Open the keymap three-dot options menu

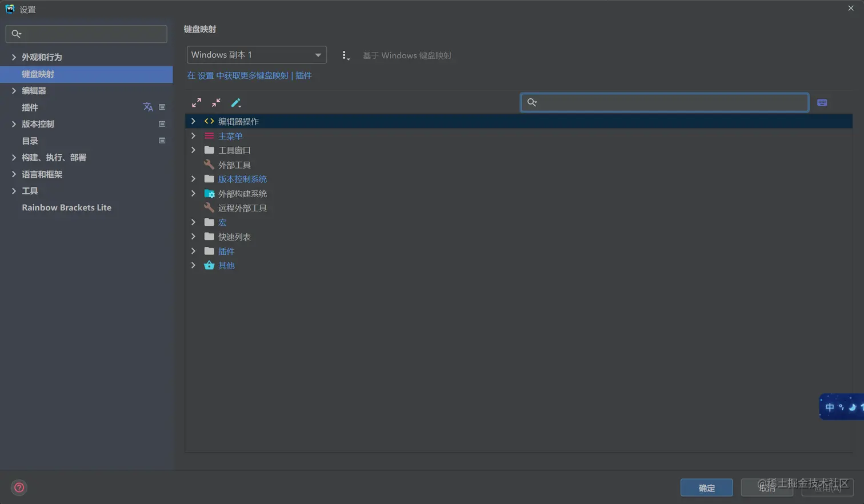click(345, 55)
